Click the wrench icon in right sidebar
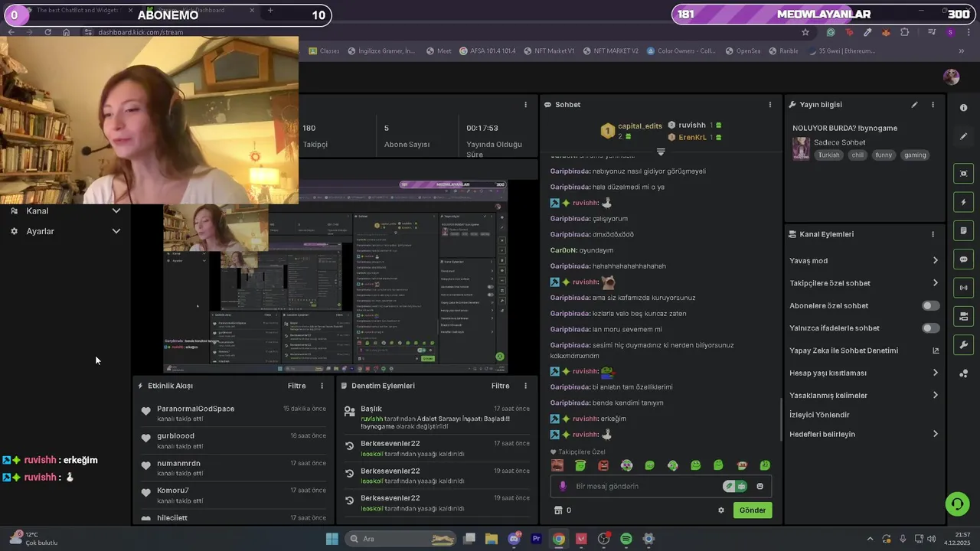The image size is (980, 551). [x=963, y=345]
